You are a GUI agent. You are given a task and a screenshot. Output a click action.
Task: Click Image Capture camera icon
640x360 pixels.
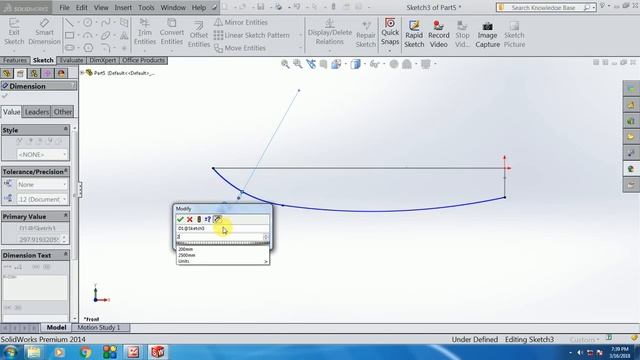pos(487,35)
